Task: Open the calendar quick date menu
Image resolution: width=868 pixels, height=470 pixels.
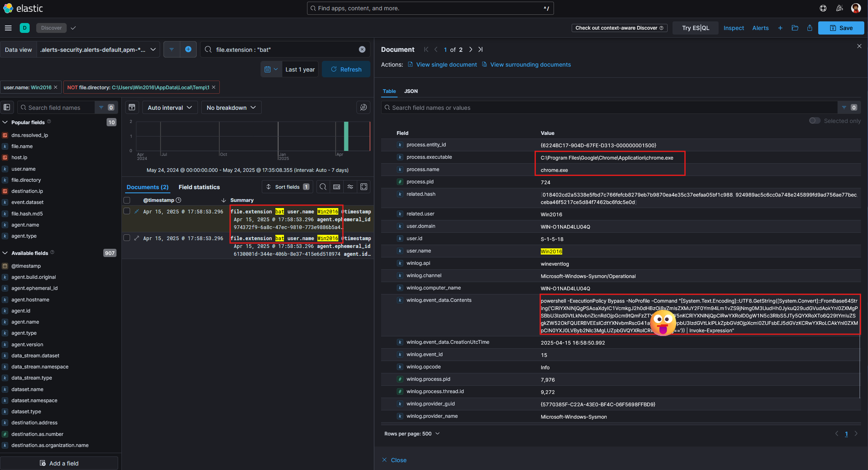Action: 271,69
